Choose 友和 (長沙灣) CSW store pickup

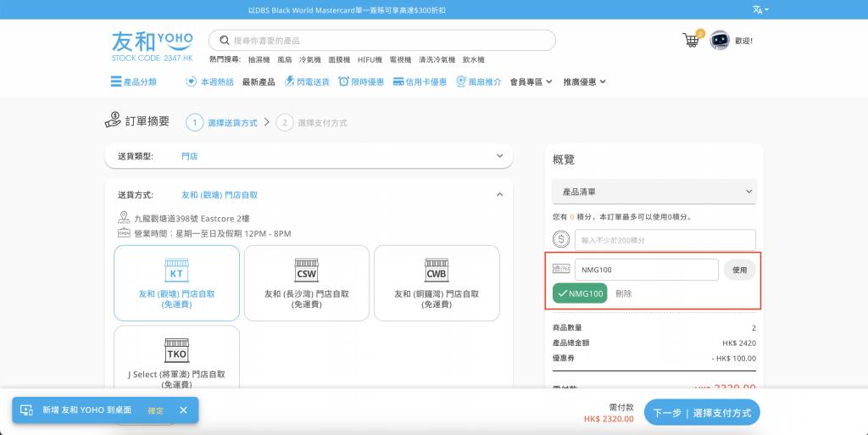pos(307,283)
